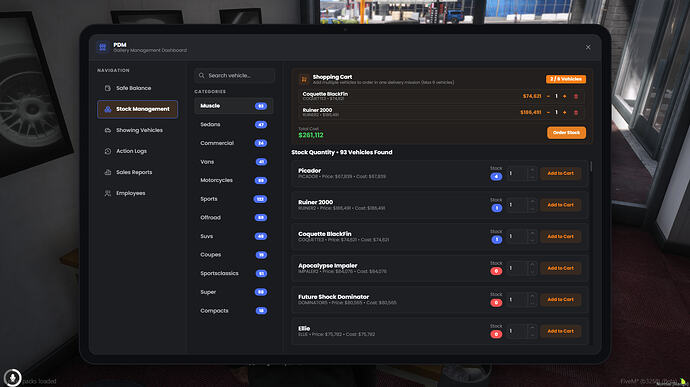690x387 pixels.
Task: Remove Ruiner 2000 with trash icon
Action: tap(576, 113)
